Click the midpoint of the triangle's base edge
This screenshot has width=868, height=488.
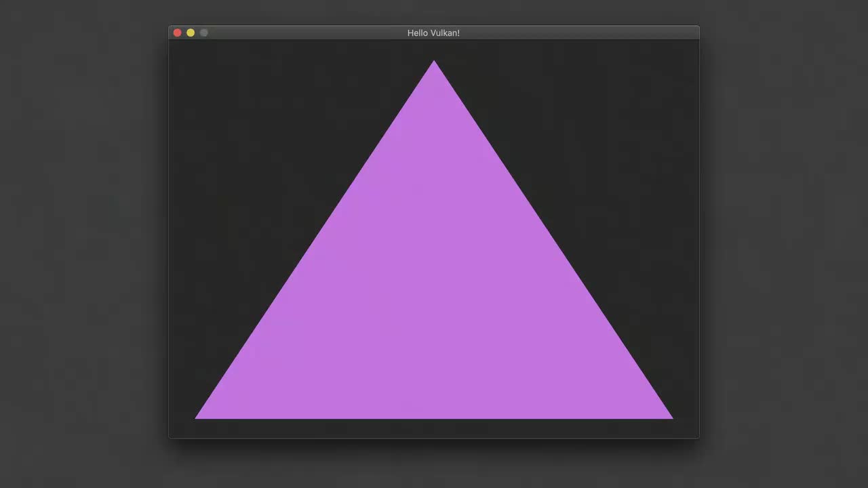[434, 418]
